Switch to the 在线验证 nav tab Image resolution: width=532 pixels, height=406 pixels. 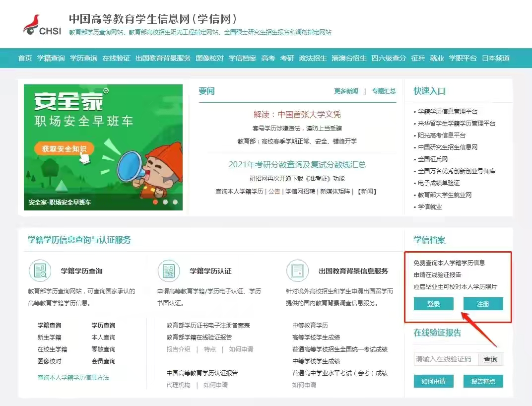[x=117, y=58]
